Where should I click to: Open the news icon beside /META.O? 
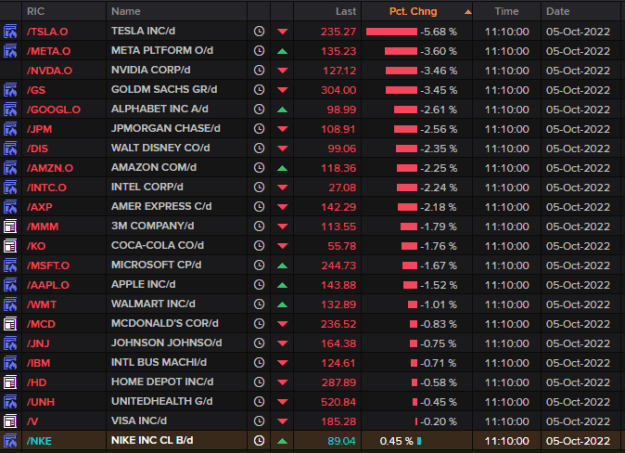(10, 51)
